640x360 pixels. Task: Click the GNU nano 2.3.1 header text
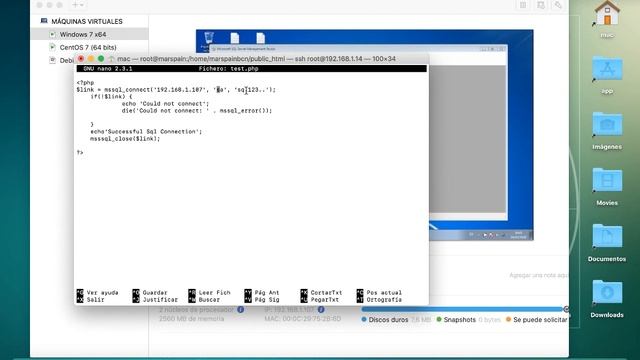107,69
